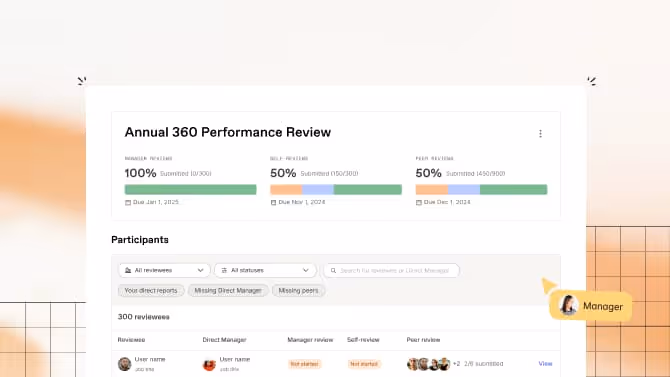Click the Due Nov 1, 2024 date
The height and width of the screenshot is (377, 670).
coord(302,202)
